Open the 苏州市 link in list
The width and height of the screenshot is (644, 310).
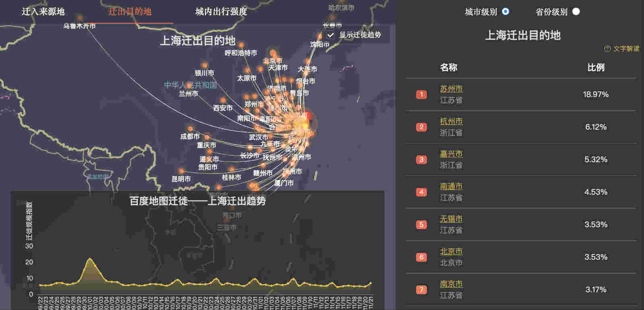point(451,89)
